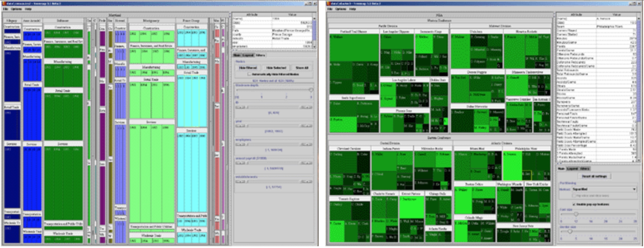Click right arrow button of employees range slider
The image size is (644, 248).
(306, 144)
